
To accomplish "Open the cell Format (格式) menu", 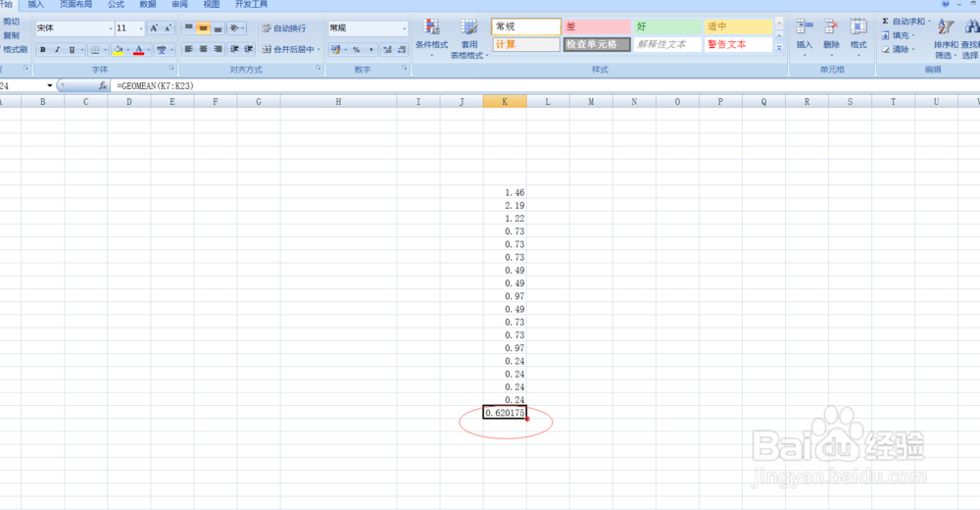I will pos(858,37).
